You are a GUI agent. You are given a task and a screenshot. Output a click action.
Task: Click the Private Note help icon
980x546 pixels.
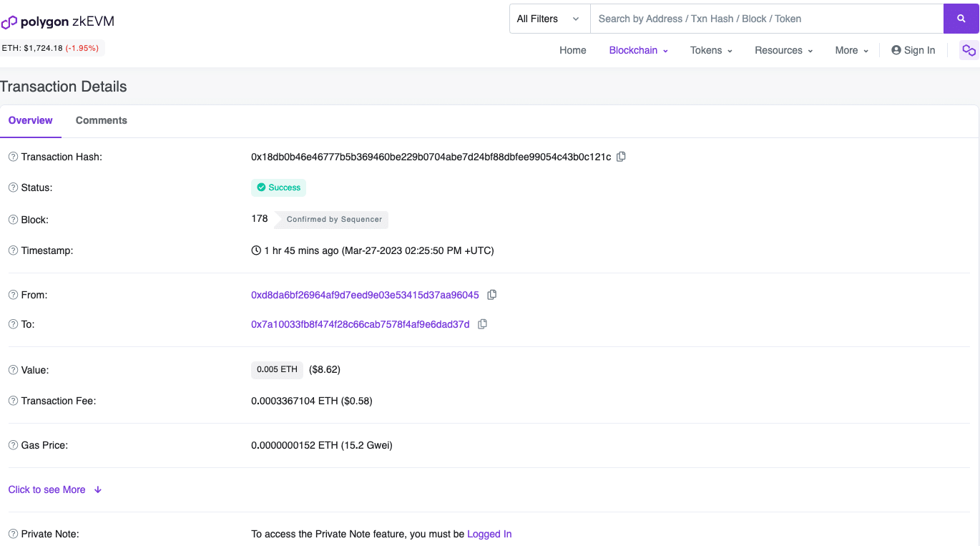click(x=11, y=534)
